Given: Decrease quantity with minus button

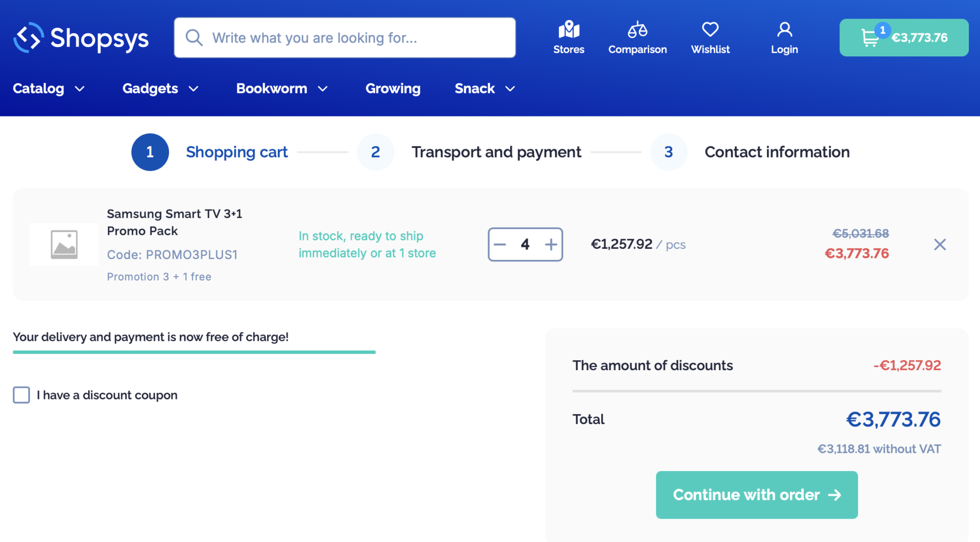Looking at the screenshot, I should [x=500, y=244].
